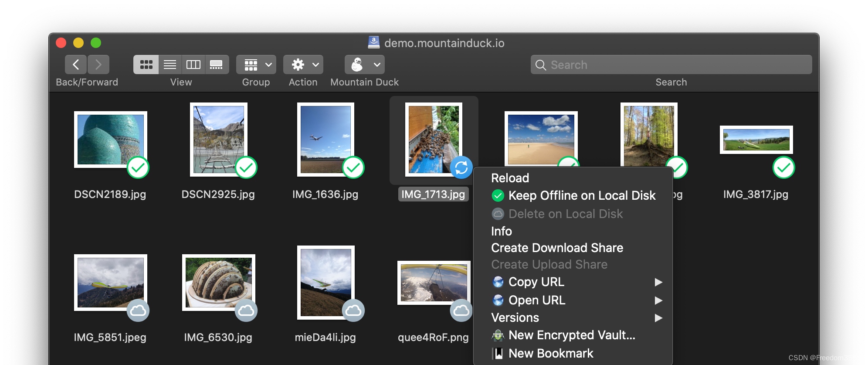Click the green check icon beside Keep Offline
This screenshot has height=365, width=868.
tap(498, 196)
